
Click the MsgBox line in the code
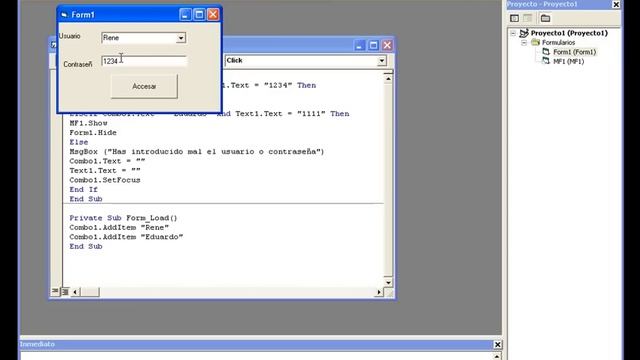click(197, 151)
